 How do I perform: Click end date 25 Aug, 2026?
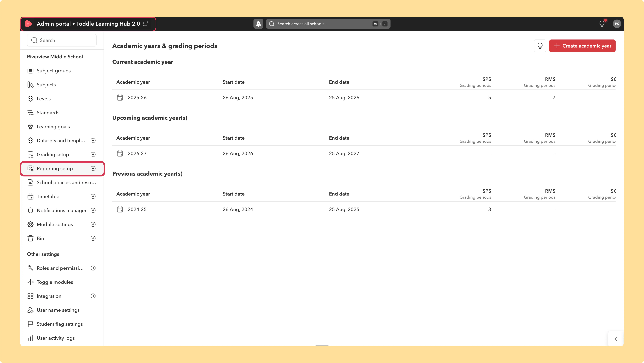click(x=344, y=97)
